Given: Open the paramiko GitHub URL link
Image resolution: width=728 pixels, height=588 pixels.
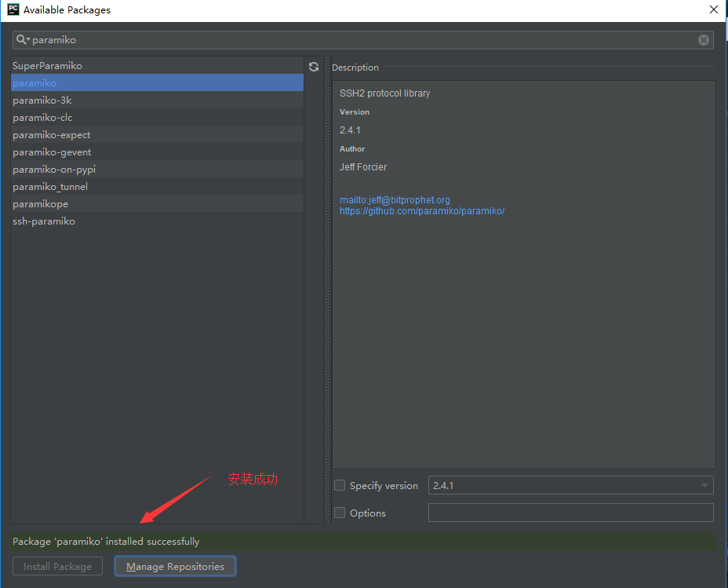Looking at the screenshot, I should (x=422, y=211).
